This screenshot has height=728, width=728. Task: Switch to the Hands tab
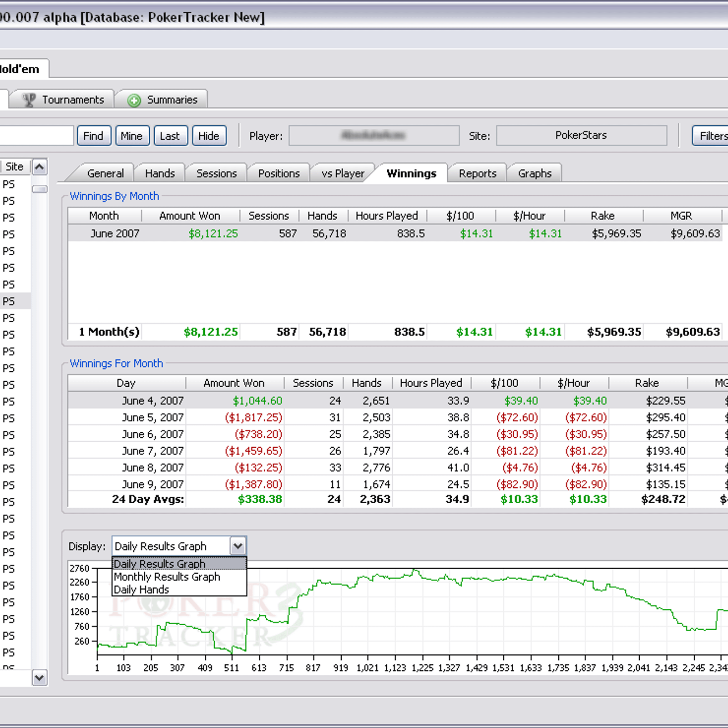tap(160, 173)
